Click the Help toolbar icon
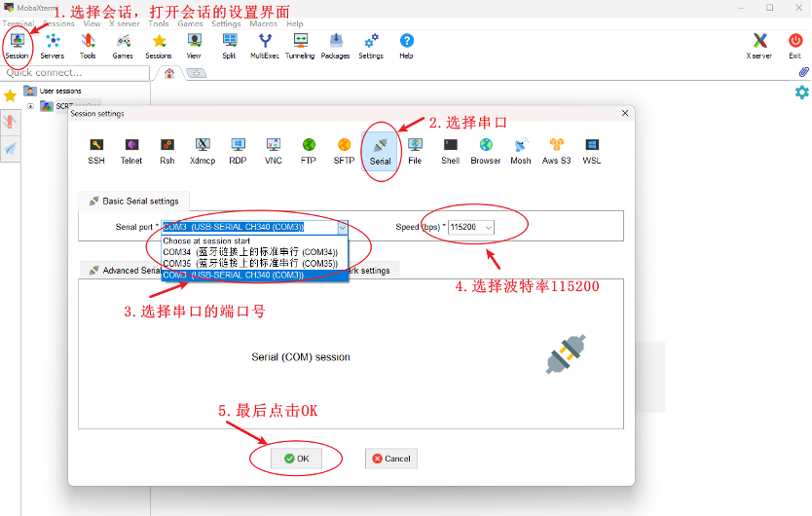812x516 pixels. pos(407,46)
